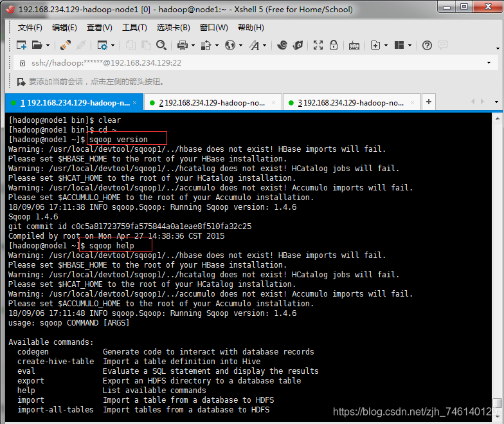Viewport: 504px width, 424px height.
Task: Click the file transfer toolbar icon
Action: point(206,45)
